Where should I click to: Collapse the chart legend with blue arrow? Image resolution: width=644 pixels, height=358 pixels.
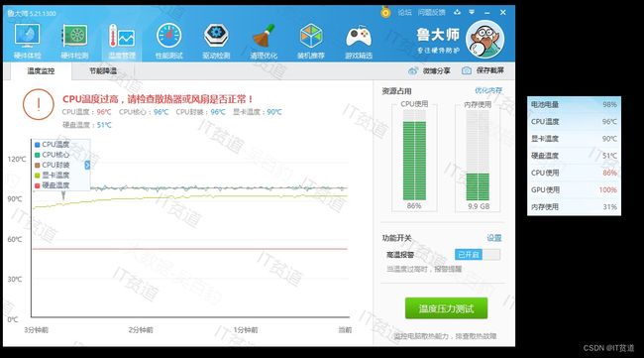[x=87, y=165]
